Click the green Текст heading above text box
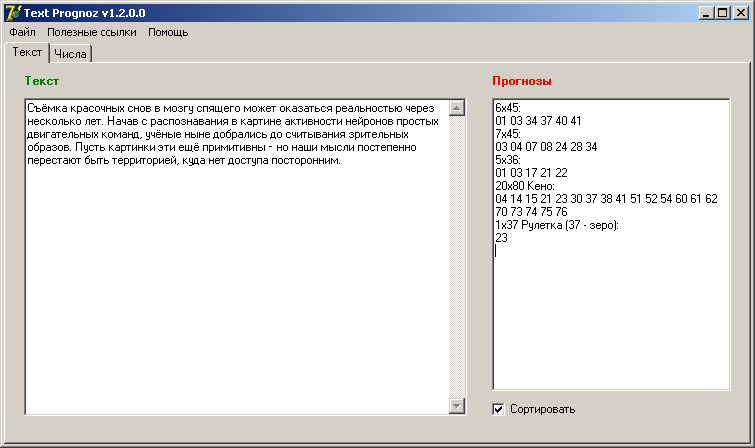Screen dimensions: 755x448 point(42,81)
